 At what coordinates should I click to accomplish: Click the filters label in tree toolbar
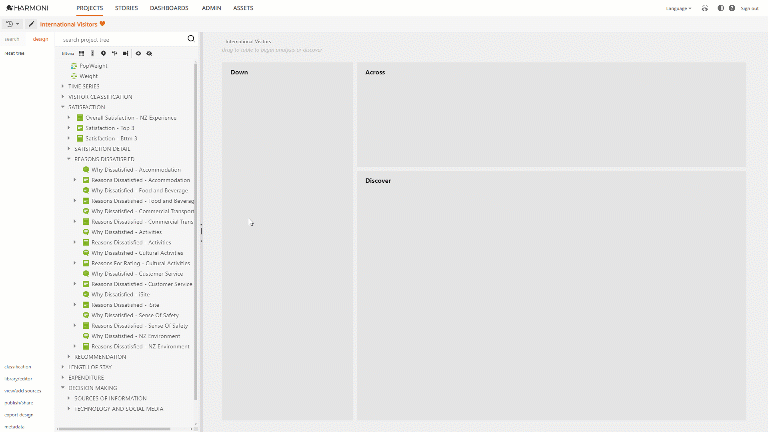click(x=68, y=53)
